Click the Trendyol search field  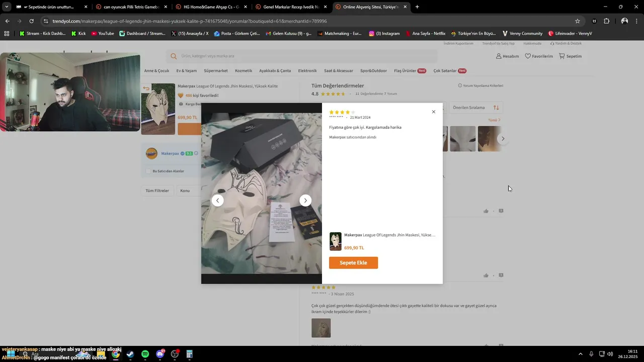[x=302, y=56]
